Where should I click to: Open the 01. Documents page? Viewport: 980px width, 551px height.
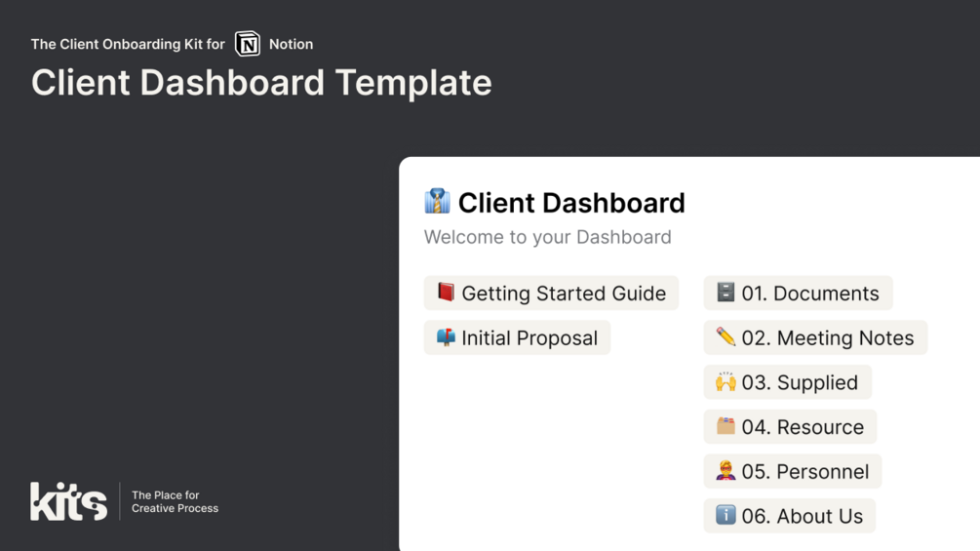coord(809,294)
